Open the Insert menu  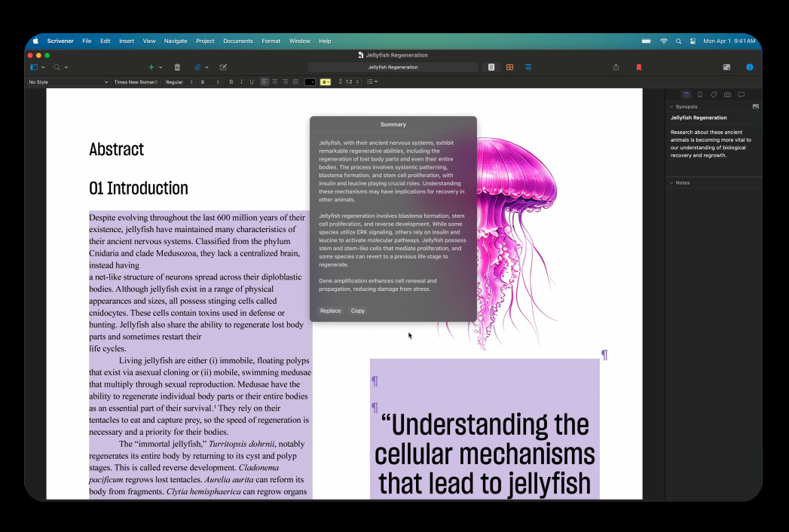click(127, 41)
